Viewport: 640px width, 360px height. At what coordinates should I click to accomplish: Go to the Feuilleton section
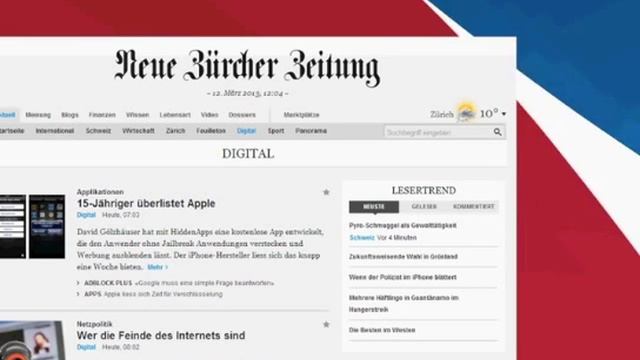tap(211, 131)
